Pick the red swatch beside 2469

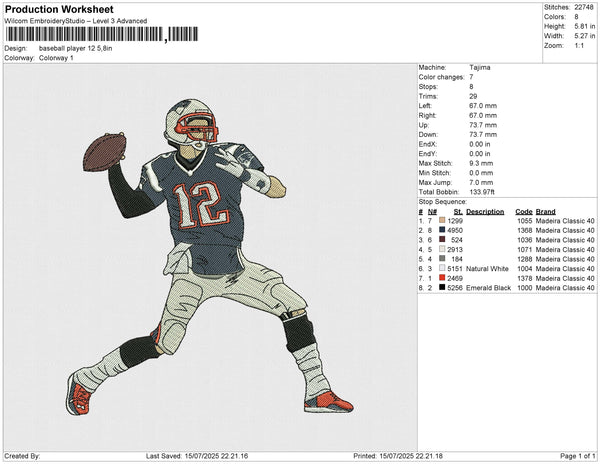pos(442,278)
